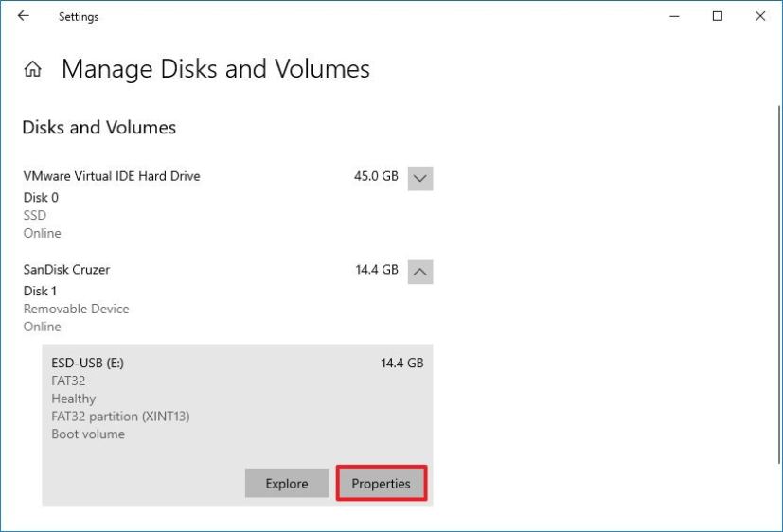The height and width of the screenshot is (532, 783).
Task: Collapse the SanDisk Cruzer disk
Action: 420,272
